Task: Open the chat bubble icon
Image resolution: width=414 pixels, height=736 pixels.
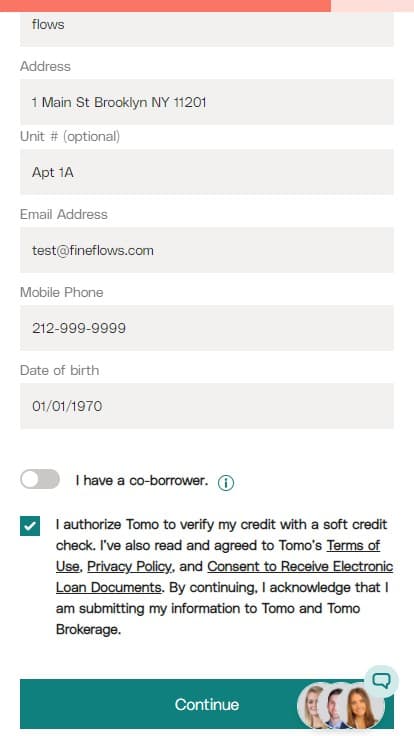Action: click(381, 681)
